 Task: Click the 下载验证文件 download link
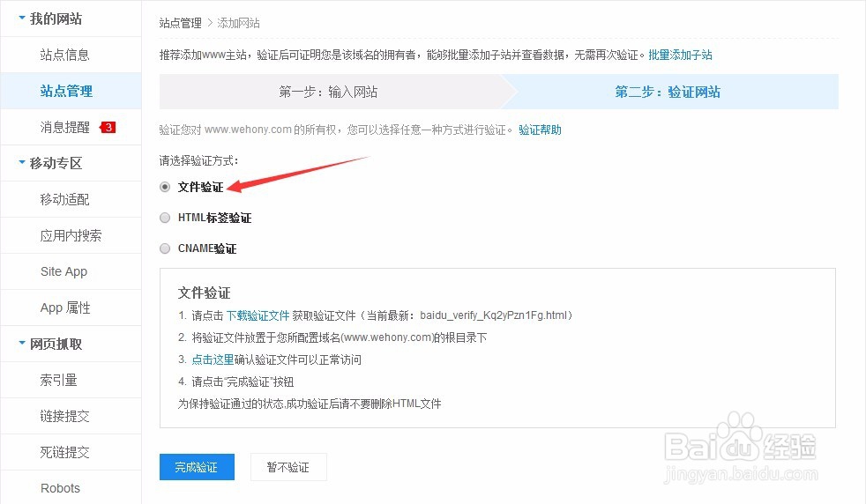click(258, 315)
